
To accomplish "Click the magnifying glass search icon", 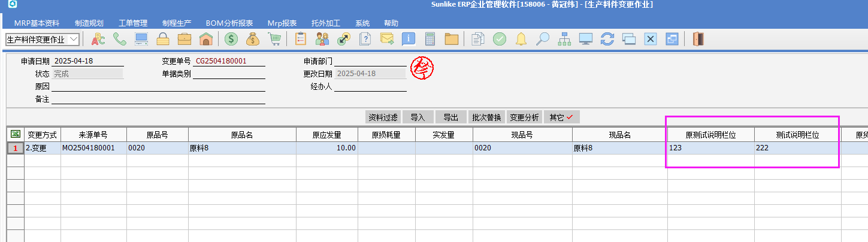I will point(543,40).
